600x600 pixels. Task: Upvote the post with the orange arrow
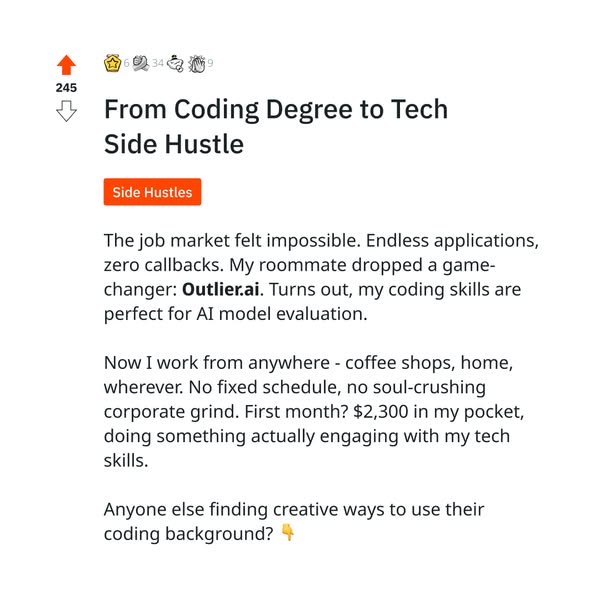(x=66, y=65)
